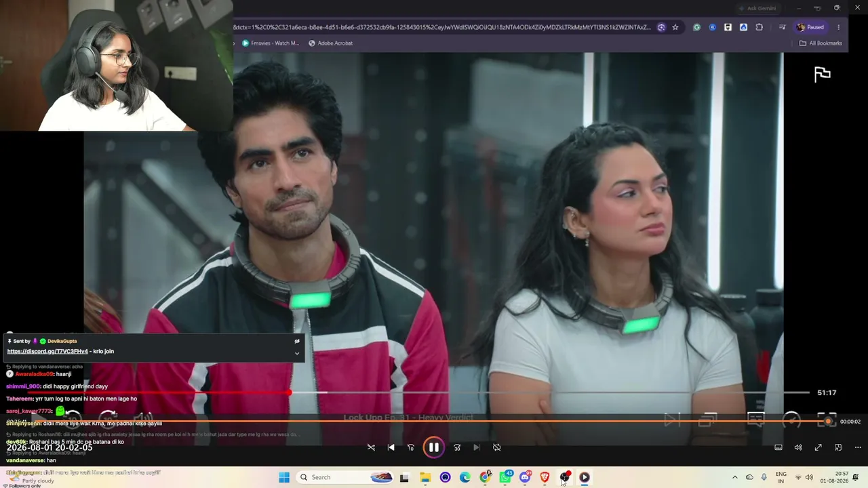Pause playback with the circular pause button

433,447
